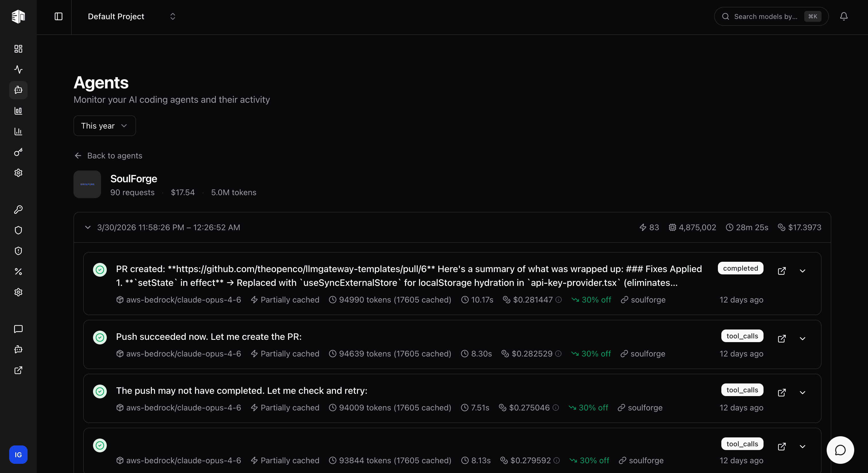Open the analytics column chart view
This screenshot has height=473, width=868.
18,131
